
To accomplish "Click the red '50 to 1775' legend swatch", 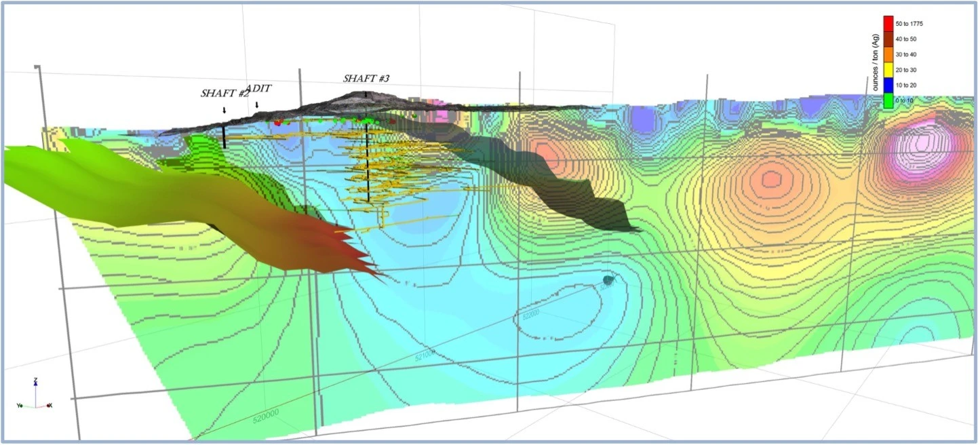I will [888, 23].
